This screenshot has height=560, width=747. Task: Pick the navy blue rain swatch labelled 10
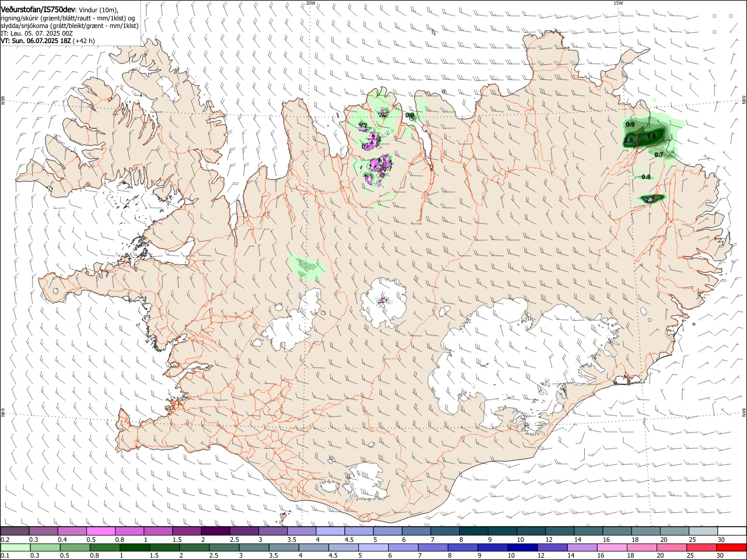click(x=523, y=547)
